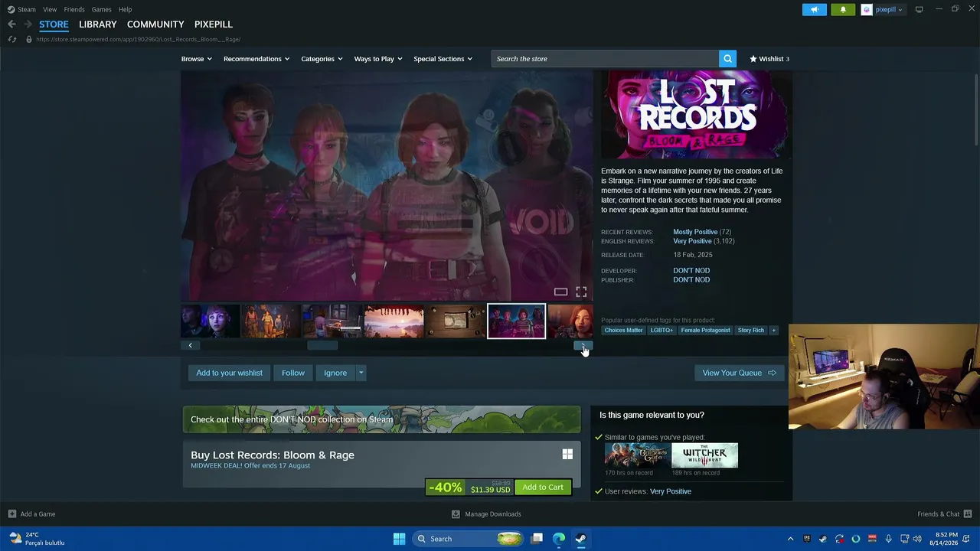Open the Friends menu
The width and height of the screenshot is (980, 551).
(x=74, y=9)
